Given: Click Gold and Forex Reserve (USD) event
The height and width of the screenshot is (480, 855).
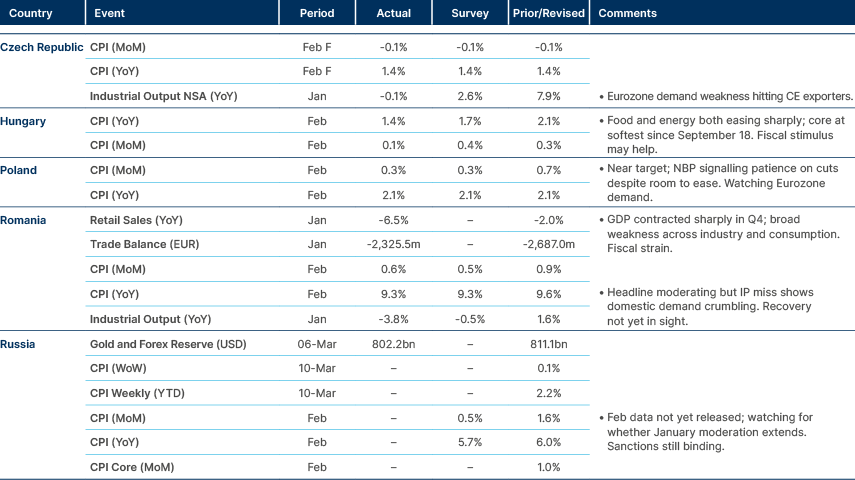Looking at the screenshot, I should 168,344.
